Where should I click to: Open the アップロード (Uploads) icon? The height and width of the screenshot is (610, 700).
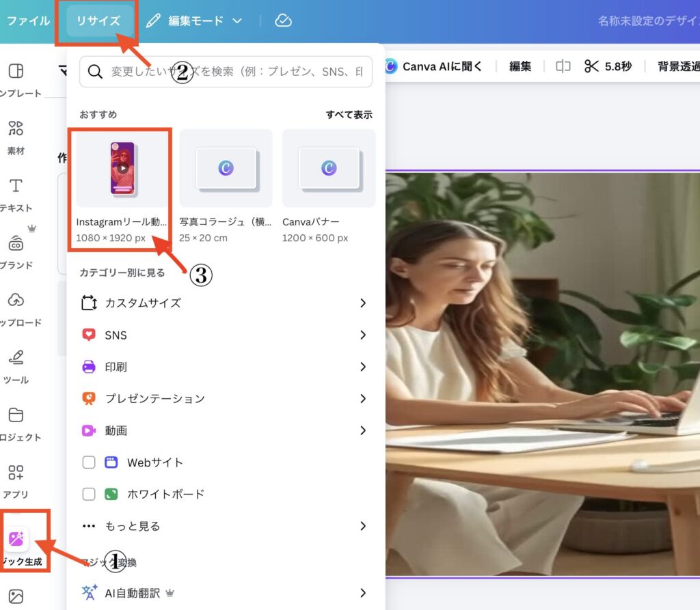16,301
